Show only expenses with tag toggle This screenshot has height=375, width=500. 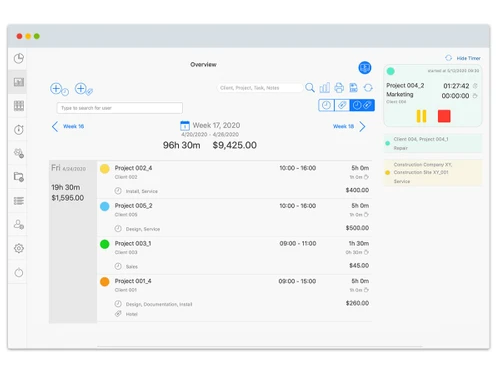tap(342, 105)
